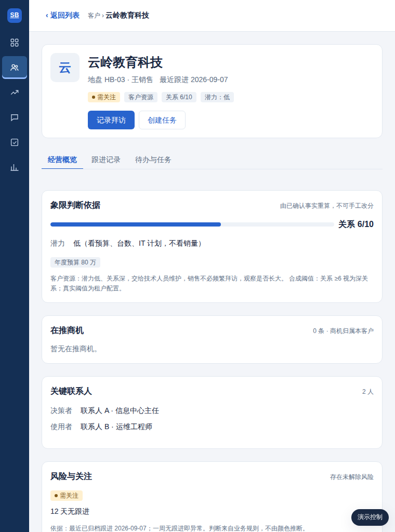Click the 客户 breadcrumb
This screenshot has height=532, width=395.
pyautogui.click(x=94, y=16)
